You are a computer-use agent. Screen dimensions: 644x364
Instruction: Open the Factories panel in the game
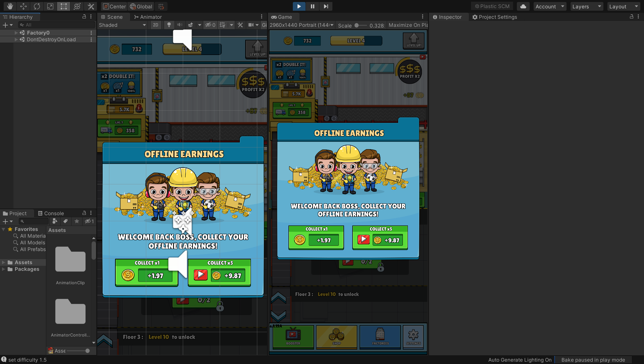coord(380,337)
